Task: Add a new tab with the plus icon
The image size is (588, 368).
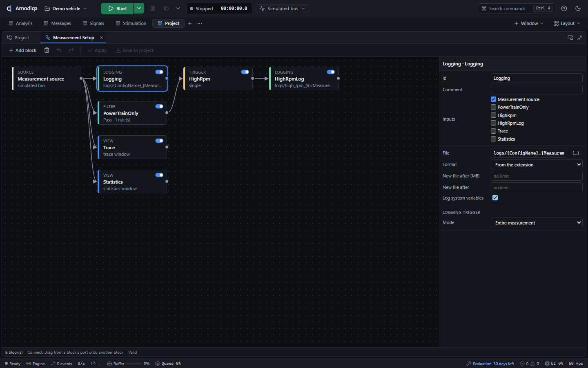Action: (x=190, y=23)
